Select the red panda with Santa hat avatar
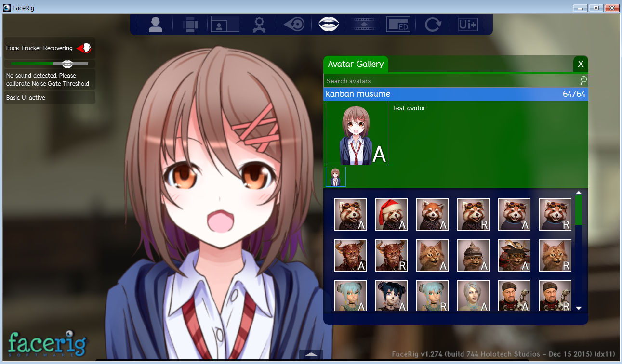The height and width of the screenshot is (364, 622). [x=391, y=214]
